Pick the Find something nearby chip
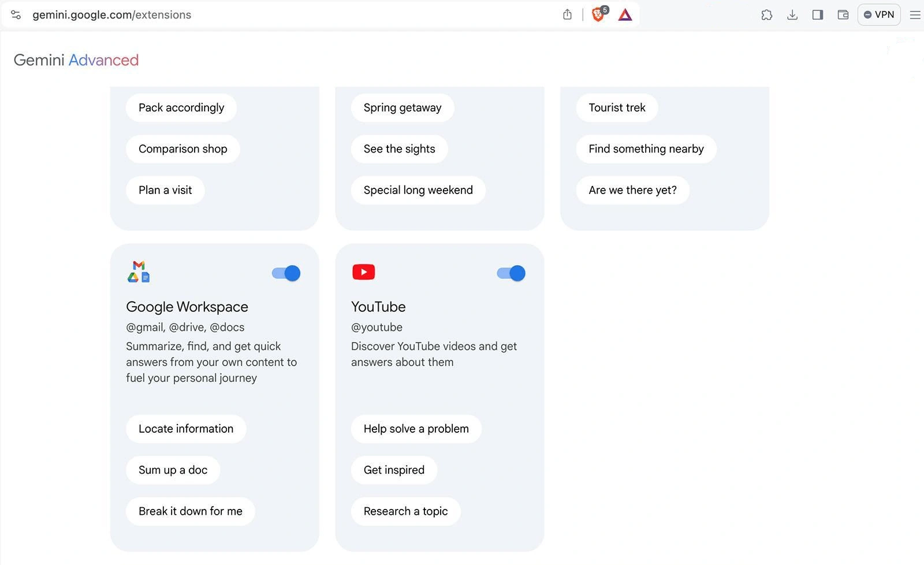The width and height of the screenshot is (924, 565). pyautogui.click(x=646, y=149)
